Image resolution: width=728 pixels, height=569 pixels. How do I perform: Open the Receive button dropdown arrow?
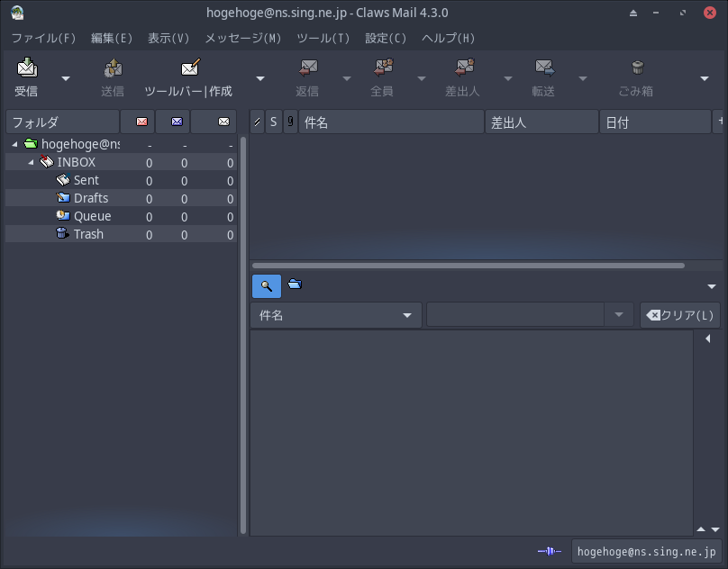click(66, 78)
